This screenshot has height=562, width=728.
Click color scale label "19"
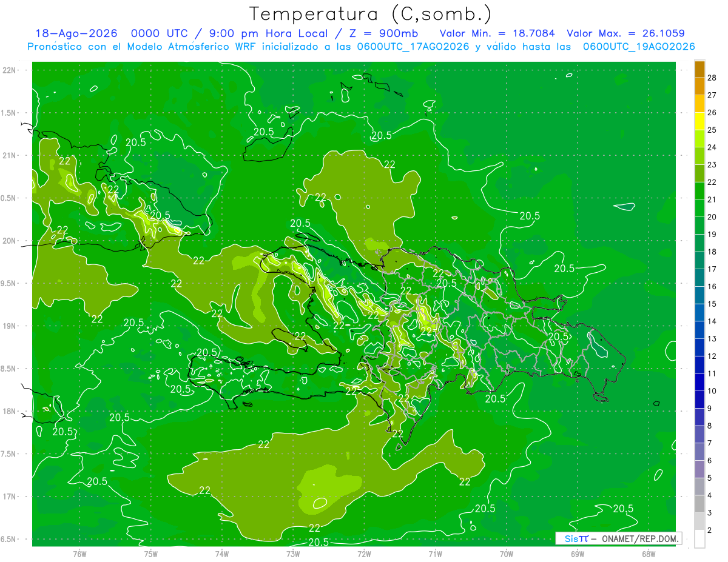click(712, 234)
